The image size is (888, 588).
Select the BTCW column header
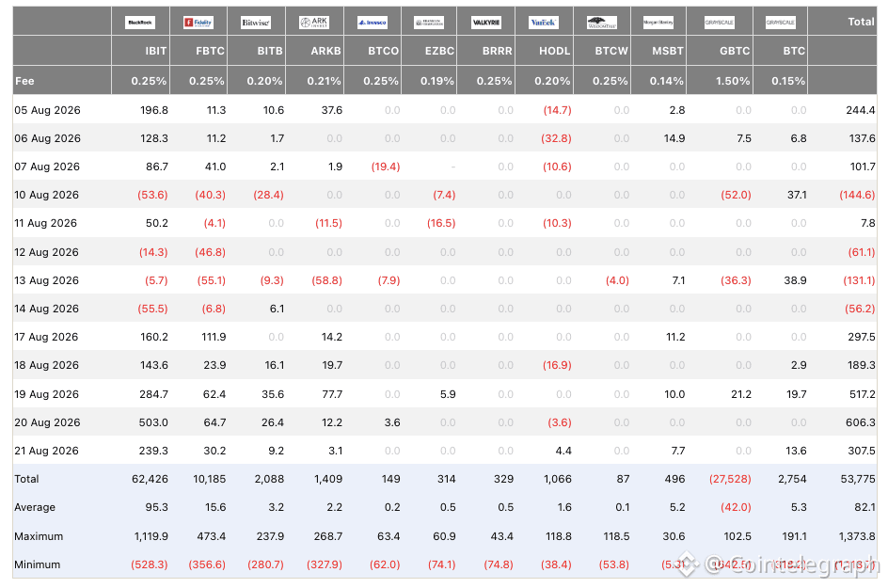[611, 51]
